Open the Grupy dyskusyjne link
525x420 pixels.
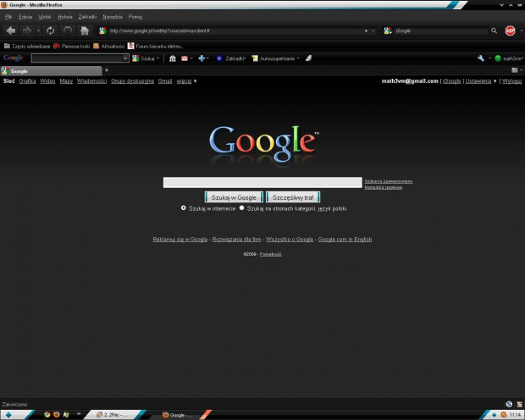[x=132, y=81]
